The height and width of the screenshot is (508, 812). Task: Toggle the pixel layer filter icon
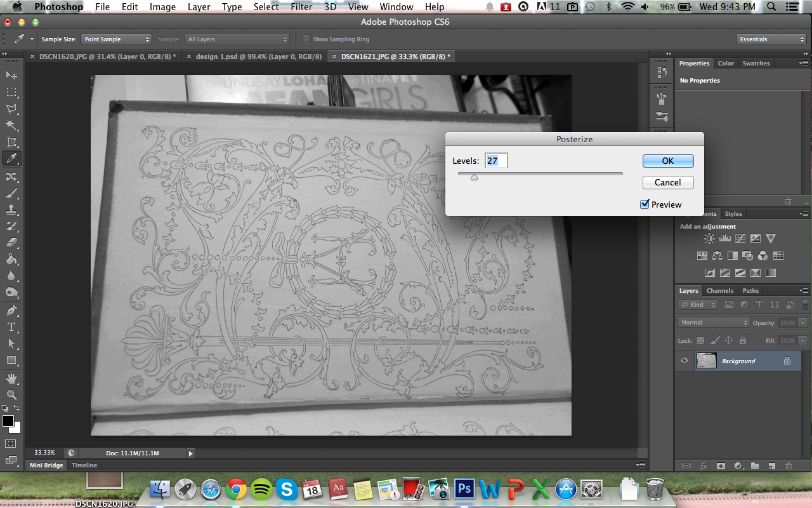click(x=729, y=305)
